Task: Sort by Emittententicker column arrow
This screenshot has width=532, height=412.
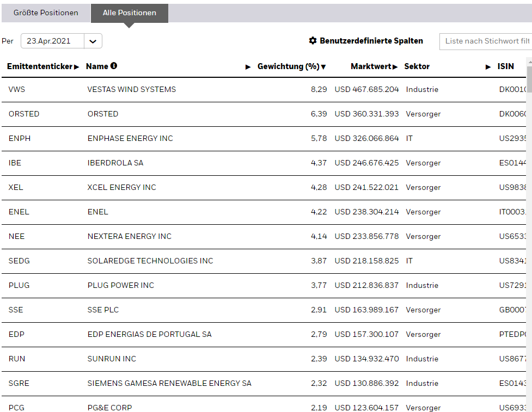Action: pos(77,67)
